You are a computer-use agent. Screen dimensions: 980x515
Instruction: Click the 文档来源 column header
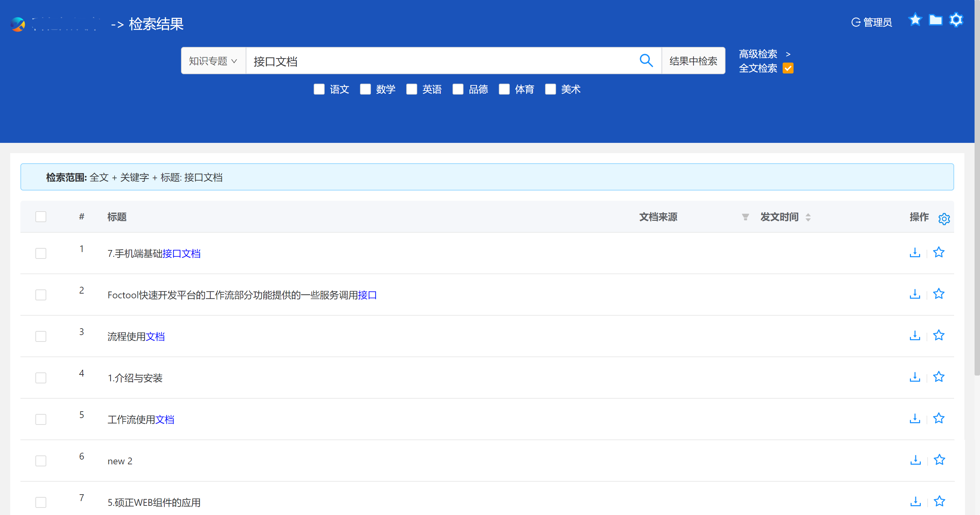[x=658, y=217]
